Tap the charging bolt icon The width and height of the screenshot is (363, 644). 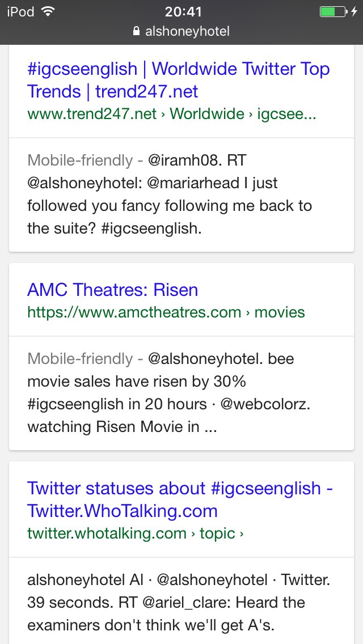[x=354, y=11]
